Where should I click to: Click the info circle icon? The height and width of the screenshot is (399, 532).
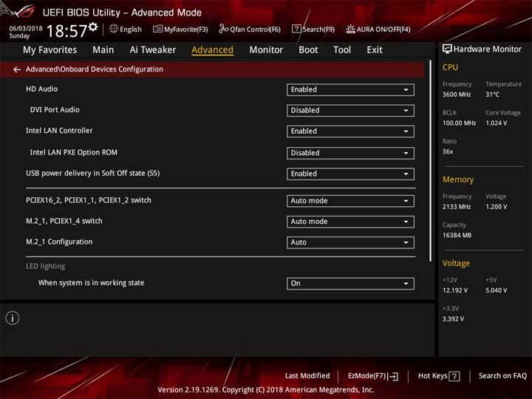coord(13,318)
